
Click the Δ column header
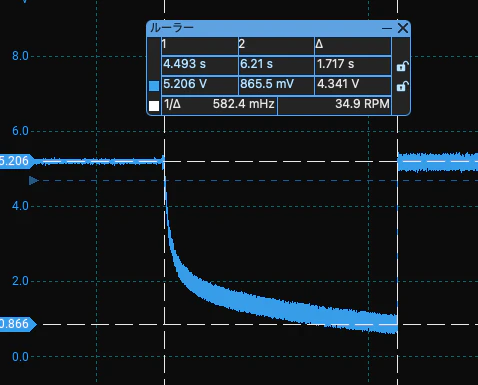pyautogui.click(x=353, y=46)
